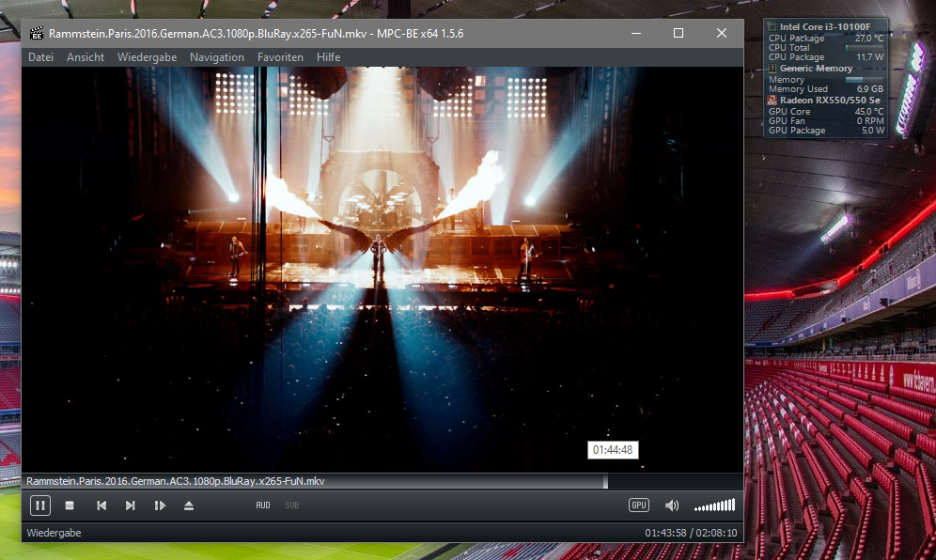The height and width of the screenshot is (560, 936).
Task: Click the GPU decoding indicator
Action: click(x=639, y=506)
